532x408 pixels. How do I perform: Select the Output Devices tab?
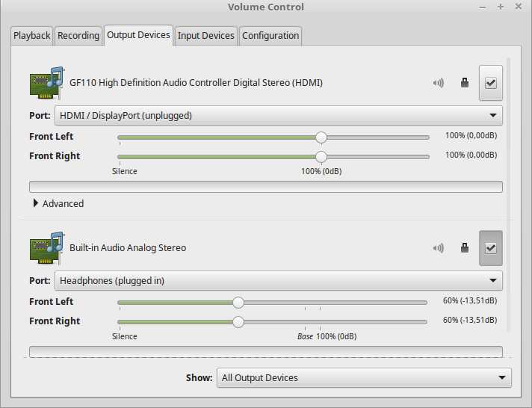point(138,35)
